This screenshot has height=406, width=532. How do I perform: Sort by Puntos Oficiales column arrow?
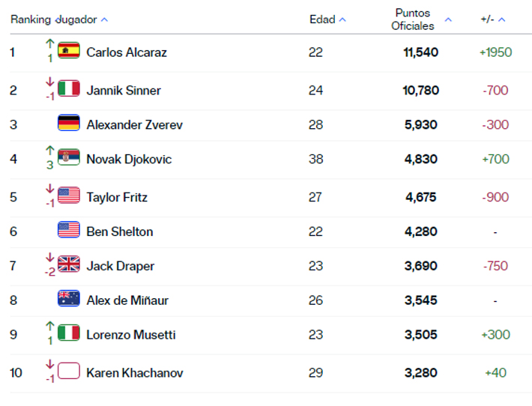tap(448, 19)
